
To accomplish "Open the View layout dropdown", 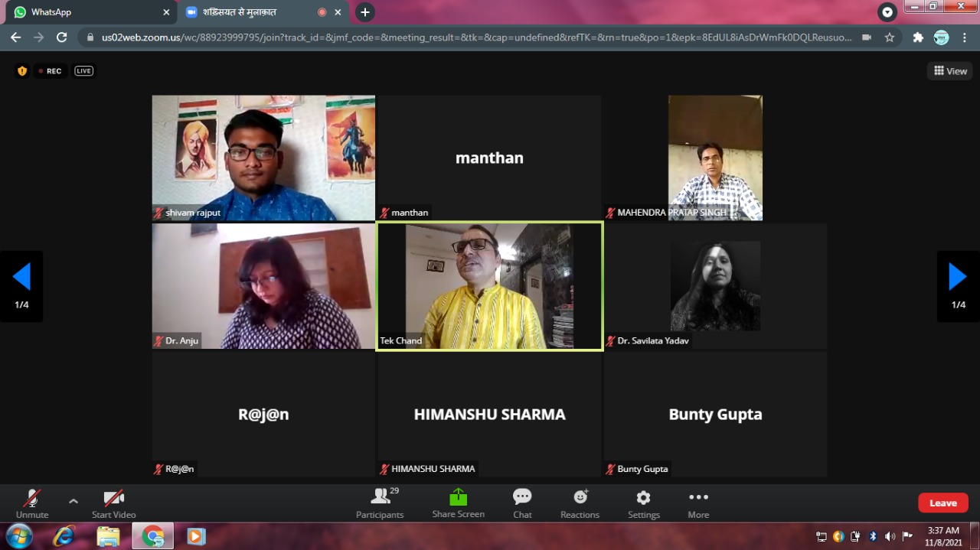I will point(950,71).
